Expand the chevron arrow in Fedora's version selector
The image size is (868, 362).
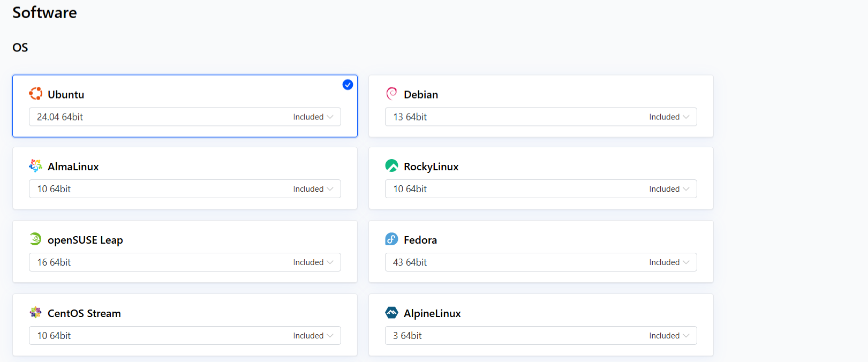686,262
